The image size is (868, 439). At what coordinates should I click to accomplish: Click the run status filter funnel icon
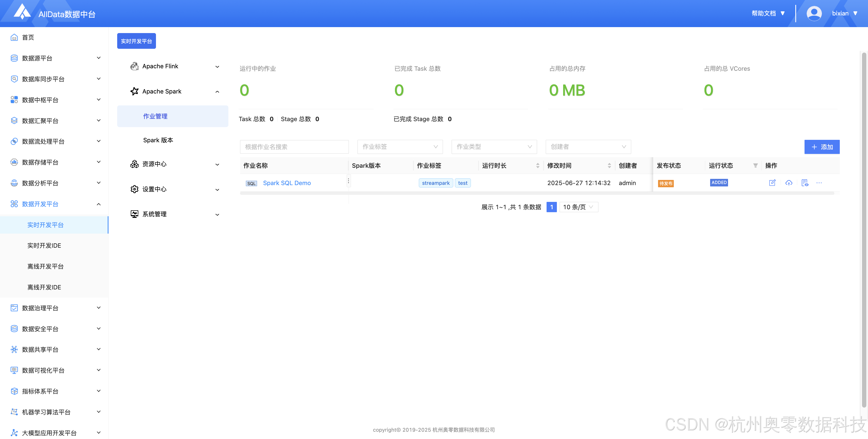click(755, 165)
